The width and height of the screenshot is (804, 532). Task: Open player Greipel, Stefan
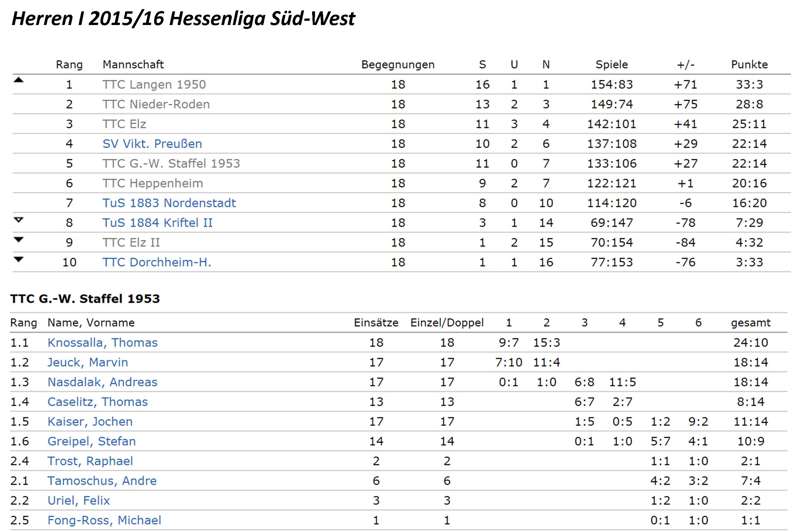coord(91,441)
